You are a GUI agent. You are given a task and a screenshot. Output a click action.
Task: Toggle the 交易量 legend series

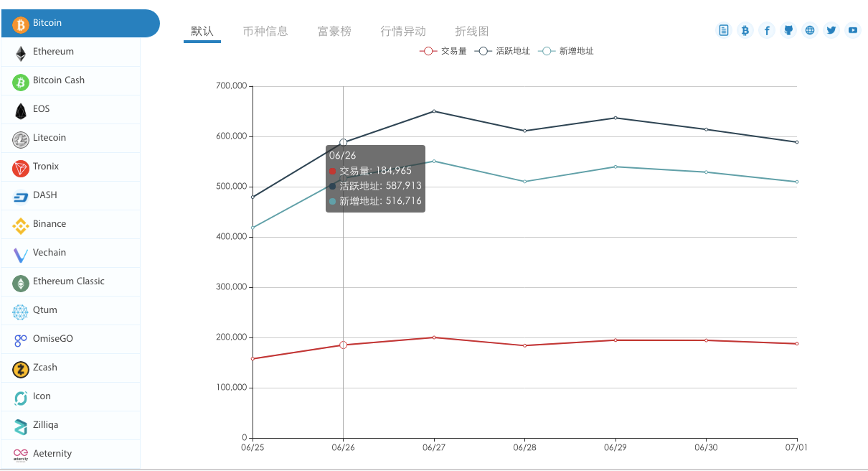coord(443,51)
